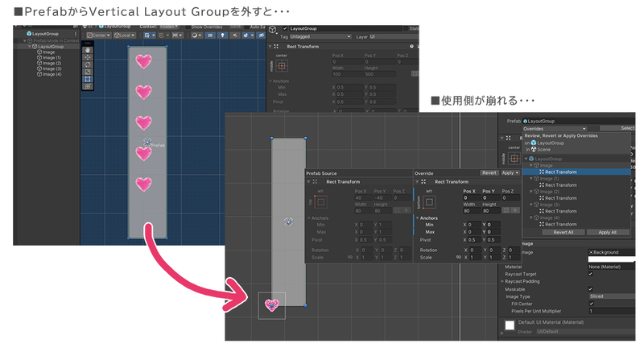The width and height of the screenshot is (644, 352).
Task: Click the Revert All button
Action: tap(563, 232)
